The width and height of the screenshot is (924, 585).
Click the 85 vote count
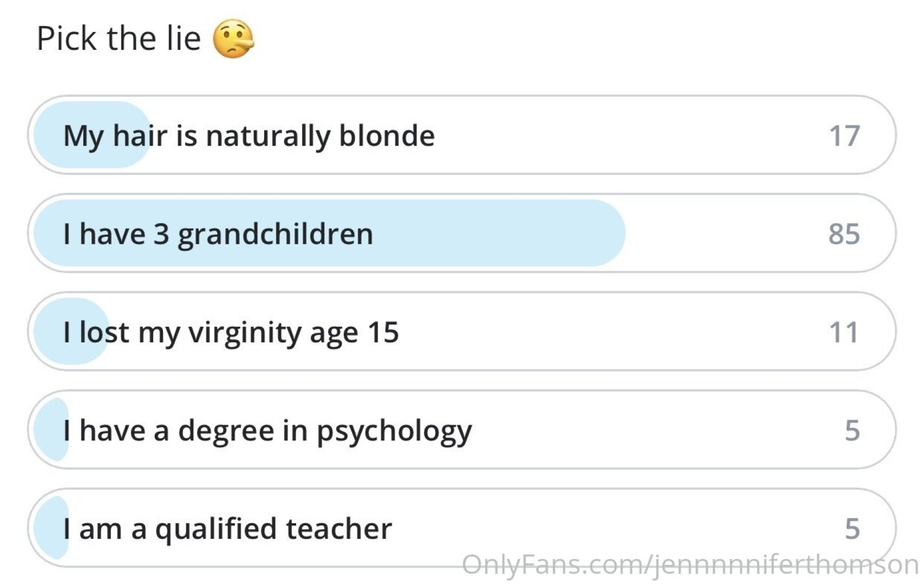pos(844,234)
